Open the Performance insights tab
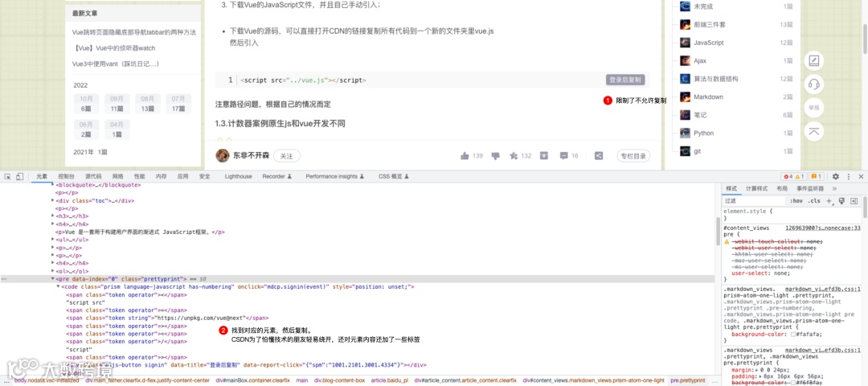868x386 pixels. (334, 176)
